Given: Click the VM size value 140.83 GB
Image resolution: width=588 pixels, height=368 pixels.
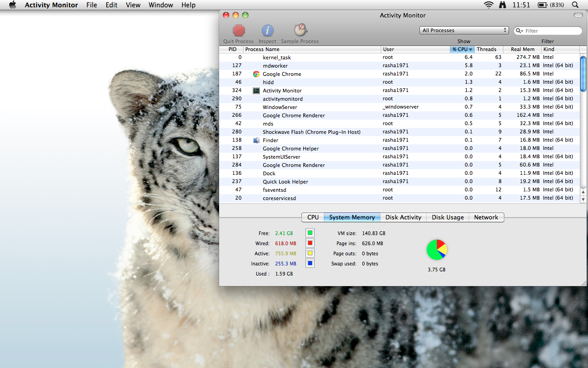Looking at the screenshot, I should [x=373, y=233].
